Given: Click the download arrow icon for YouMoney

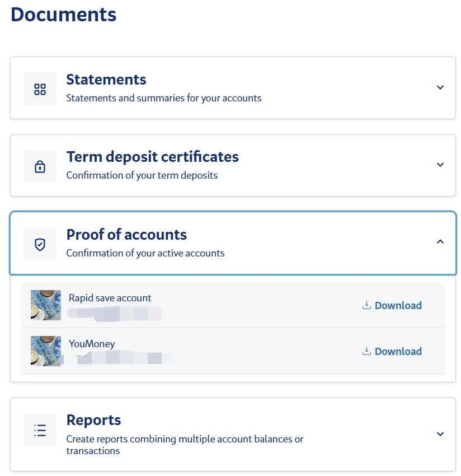Looking at the screenshot, I should (x=367, y=351).
